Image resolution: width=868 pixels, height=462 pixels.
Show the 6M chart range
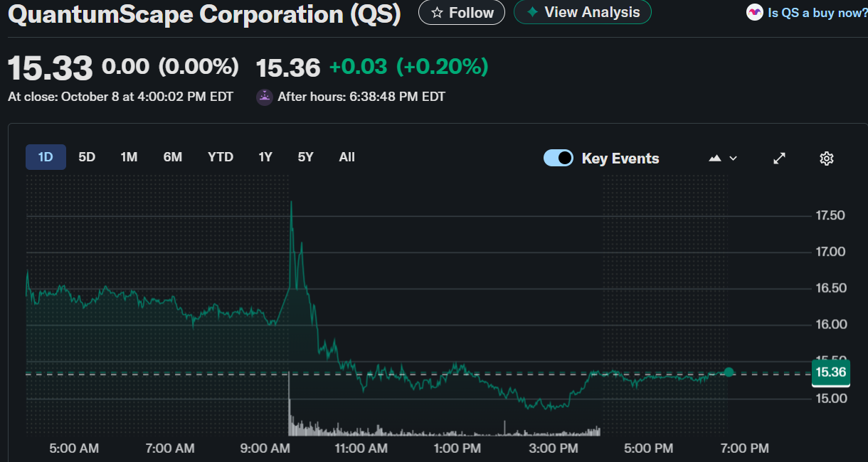click(x=173, y=157)
